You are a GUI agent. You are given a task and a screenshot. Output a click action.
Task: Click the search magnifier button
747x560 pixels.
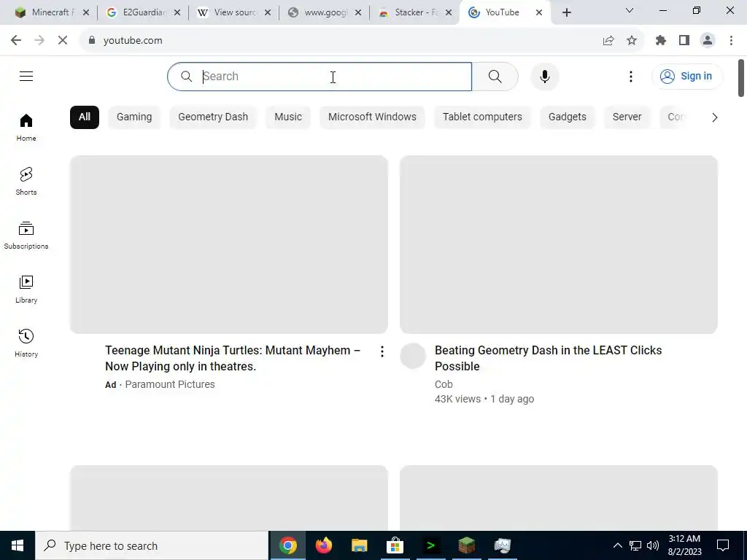(x=495, y=76)
